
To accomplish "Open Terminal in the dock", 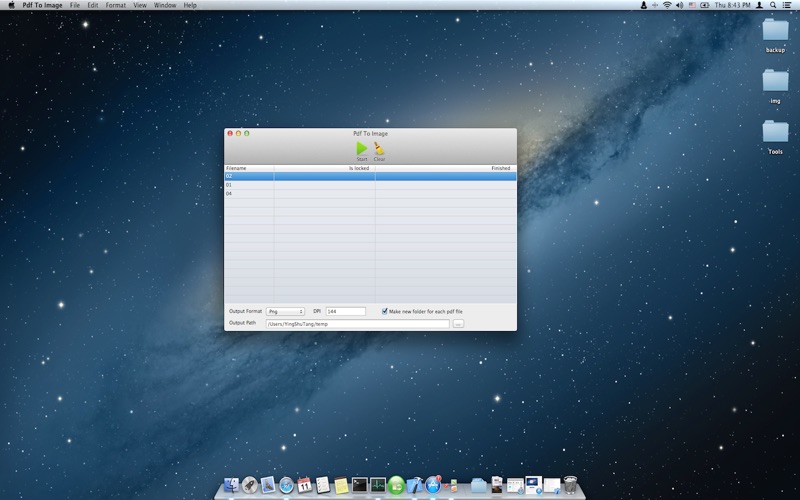I will (359, 485).
